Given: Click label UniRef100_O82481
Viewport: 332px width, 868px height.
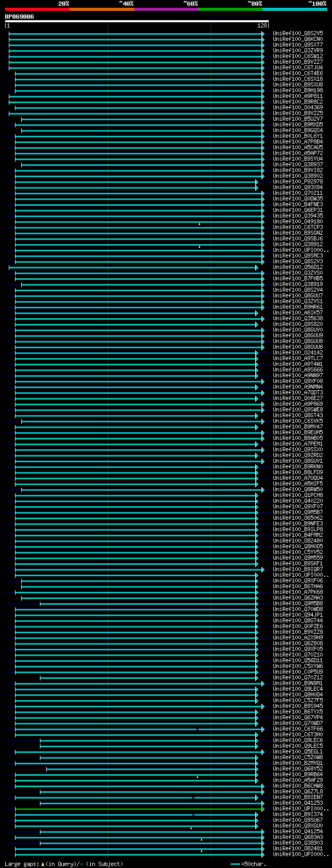Looking at the screenshot, I should coord(298,848).
